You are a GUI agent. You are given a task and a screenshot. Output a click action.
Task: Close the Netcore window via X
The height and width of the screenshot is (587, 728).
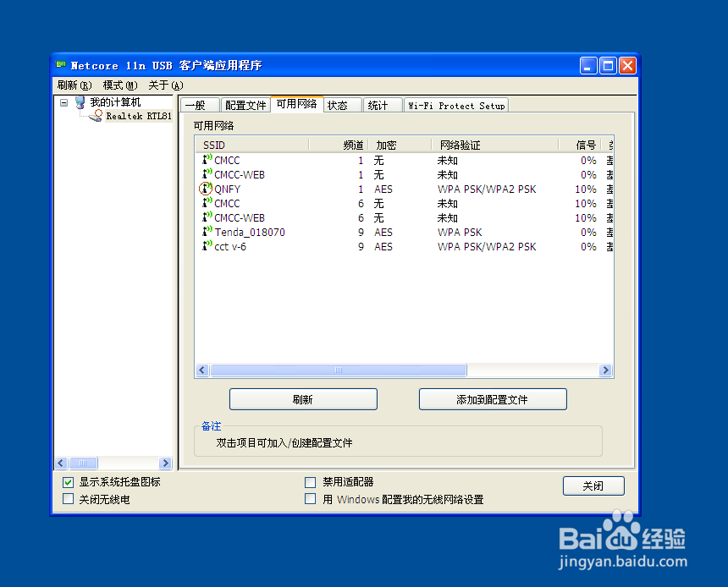point(628,65)
